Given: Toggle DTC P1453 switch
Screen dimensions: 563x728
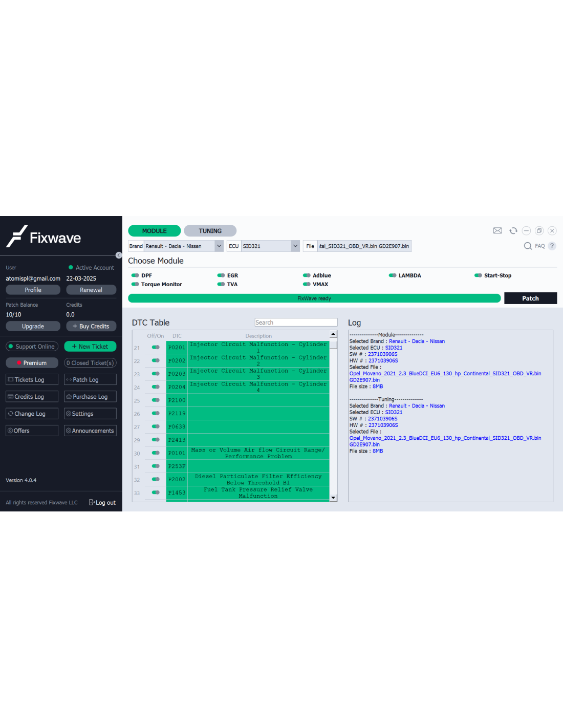Looking at the screenshot, I should pos(156,493).
